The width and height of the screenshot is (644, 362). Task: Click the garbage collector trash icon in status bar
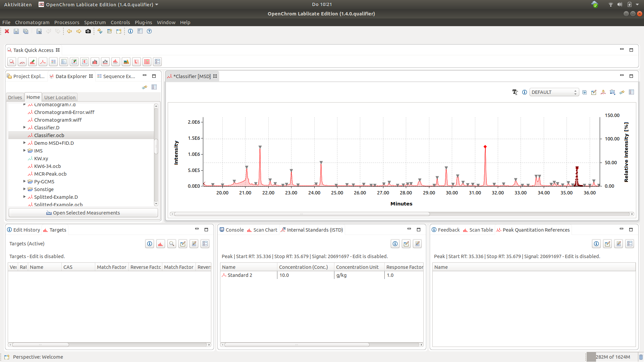point(641,357)
